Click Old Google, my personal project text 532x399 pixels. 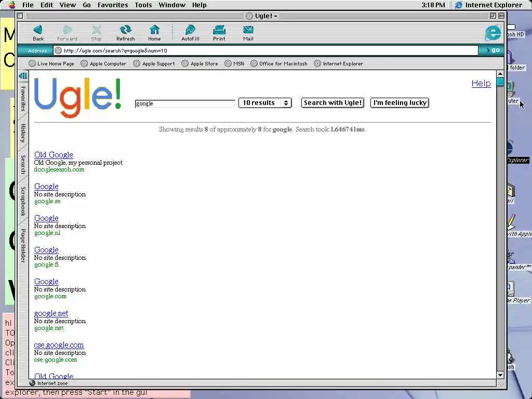pos(78,163)
